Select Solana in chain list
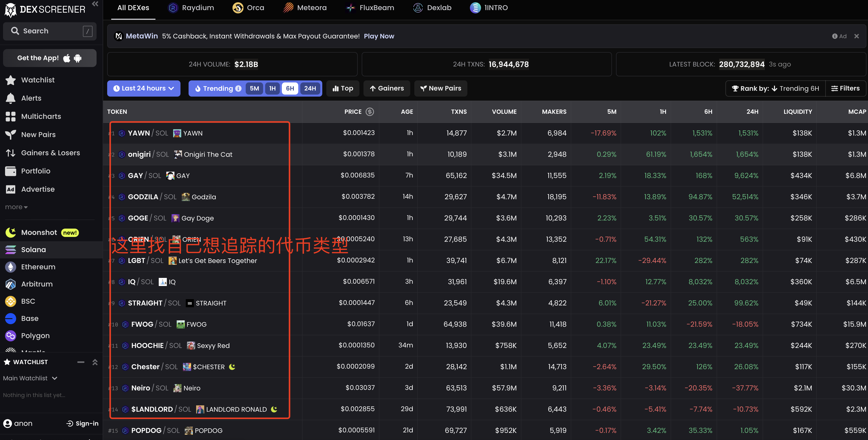 (51, 250)
